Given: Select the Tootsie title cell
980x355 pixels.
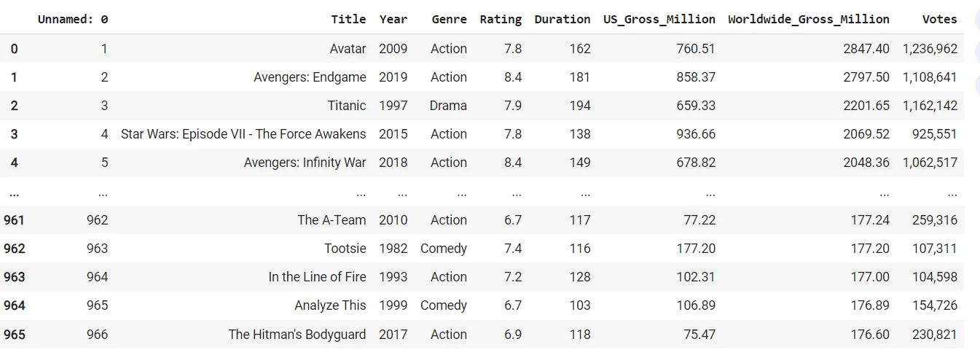Looking at the screenshot, I should [x=345, y=249].
